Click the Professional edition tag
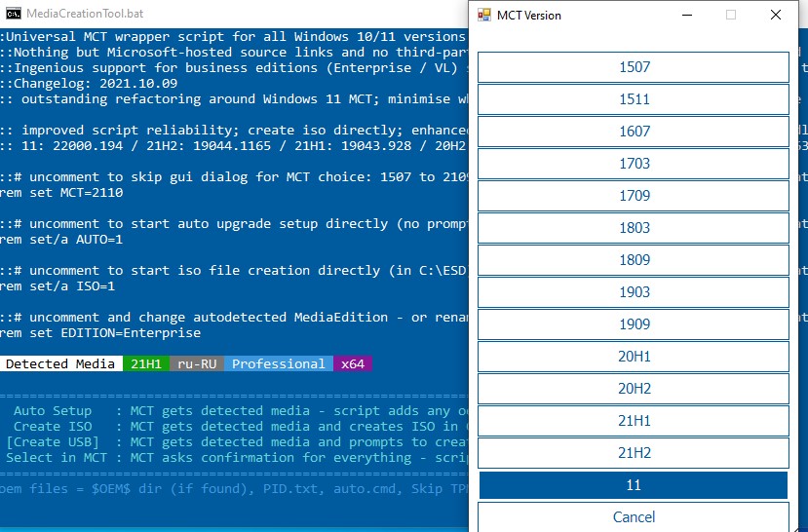 coord(278,363)
